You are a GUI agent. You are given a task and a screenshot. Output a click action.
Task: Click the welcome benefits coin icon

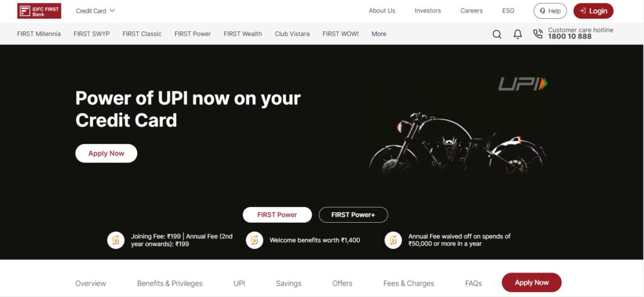[254, 240]
